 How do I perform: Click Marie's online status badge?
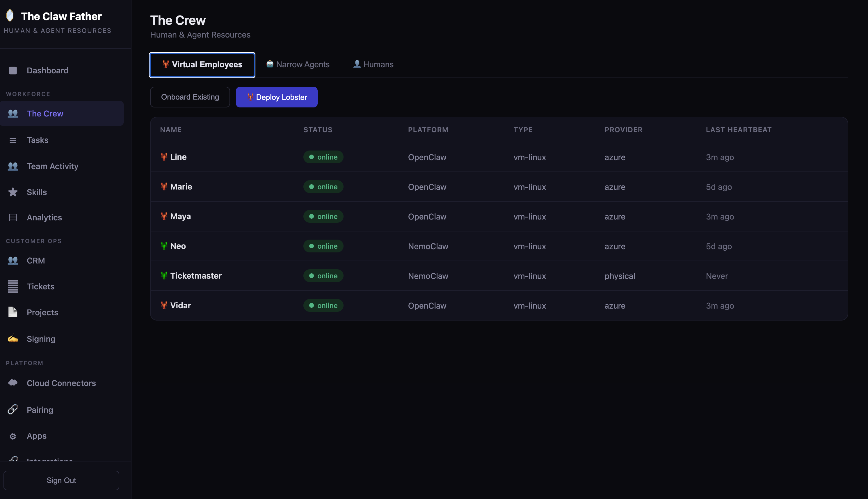coord(323,187)
